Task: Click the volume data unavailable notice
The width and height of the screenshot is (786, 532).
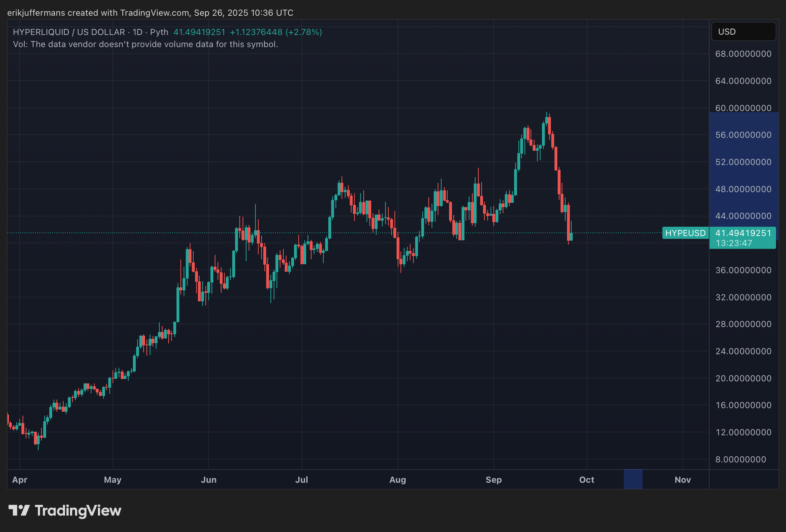Action: (x=145, y=44)
